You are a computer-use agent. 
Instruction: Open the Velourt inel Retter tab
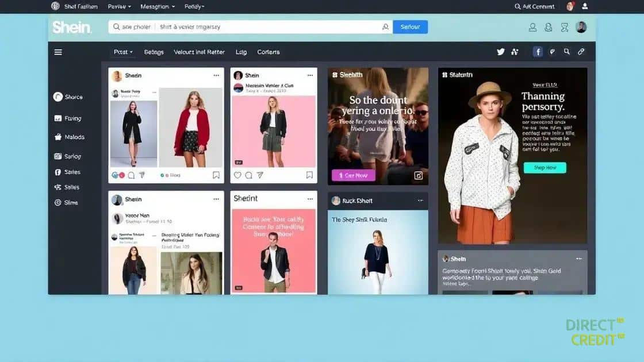[199, 52]
